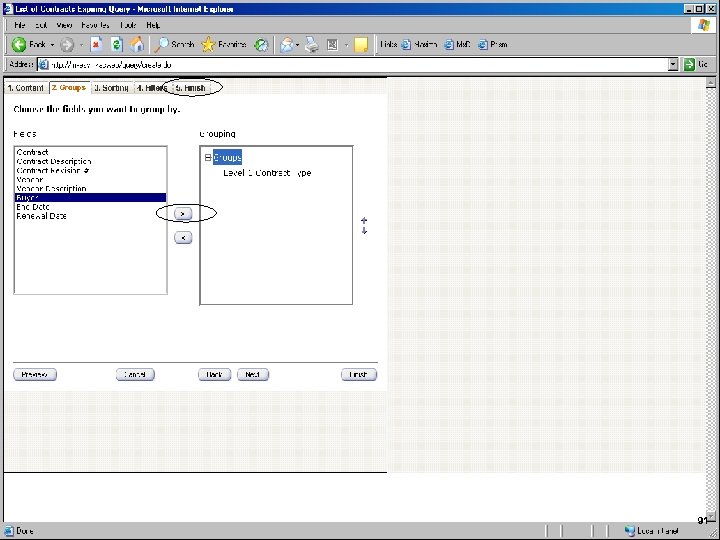Select the highlighted Buyer field

coord(90,197)
